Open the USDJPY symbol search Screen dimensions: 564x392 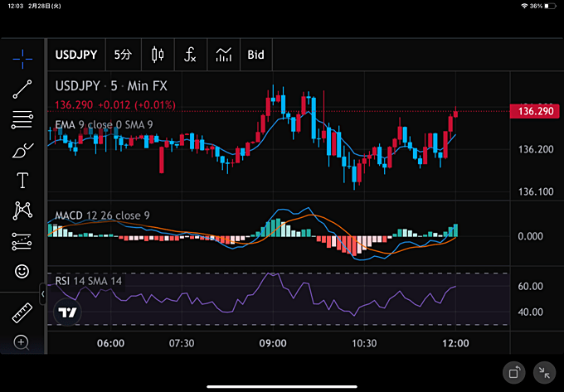pyautogui.click(x=76, y=55)
